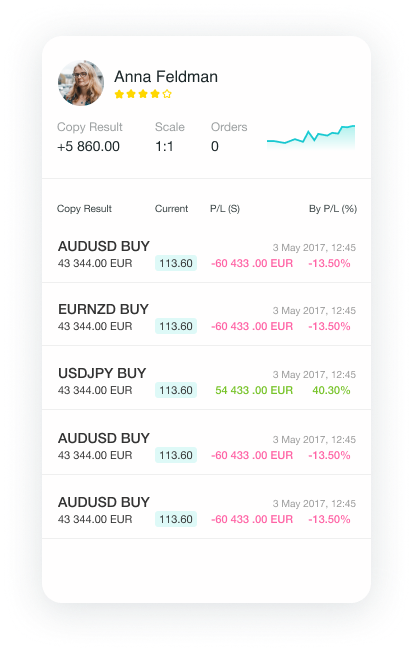The width and height of the screenshot is (413, 651).
Task: Click the green 40.30% value
Action: (x=331, y=390)
